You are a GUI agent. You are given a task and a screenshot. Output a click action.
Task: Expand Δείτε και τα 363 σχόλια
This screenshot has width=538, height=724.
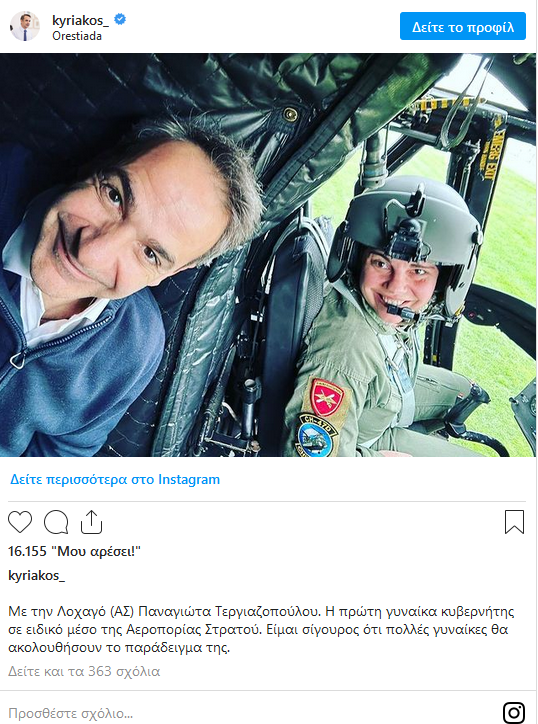84,671
